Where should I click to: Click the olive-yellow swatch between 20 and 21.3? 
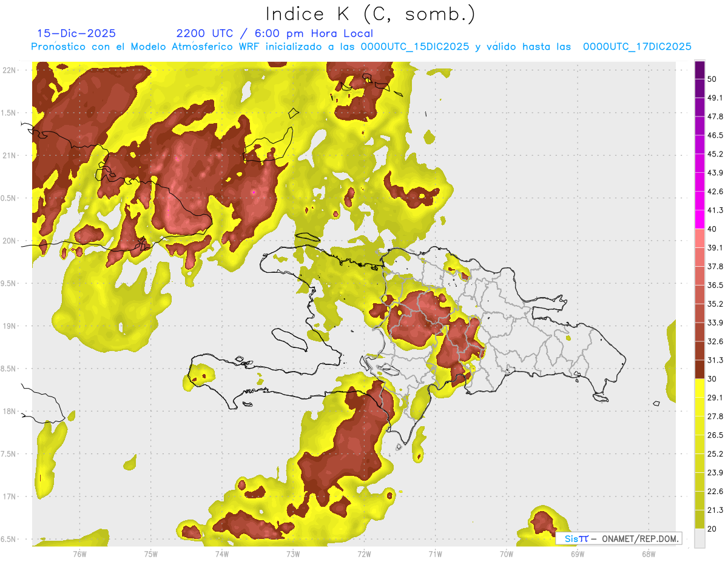[699, 519]
